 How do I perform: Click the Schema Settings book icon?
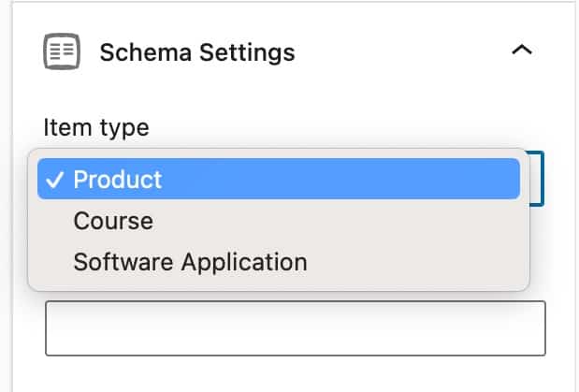coord(62,51)
